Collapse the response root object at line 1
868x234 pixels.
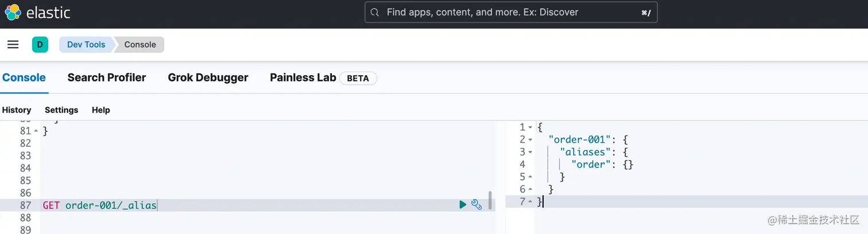click(x=530, y=127)
